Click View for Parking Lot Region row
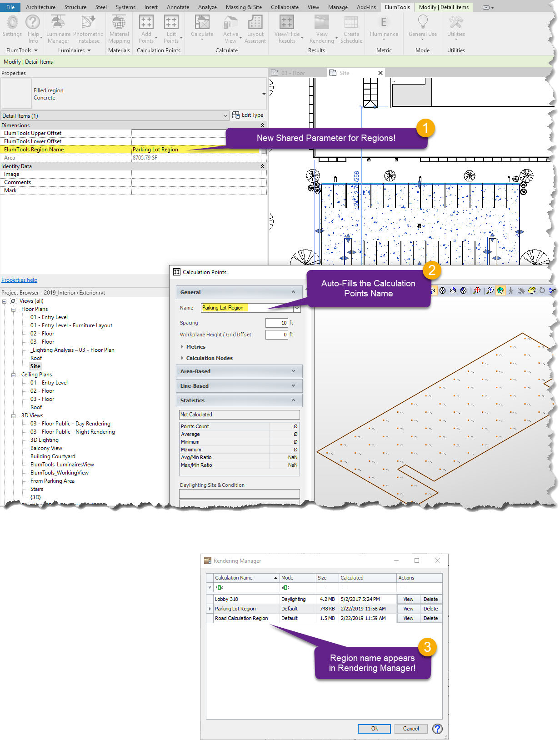This screenshot has width=560, height=740. point(408,609)
